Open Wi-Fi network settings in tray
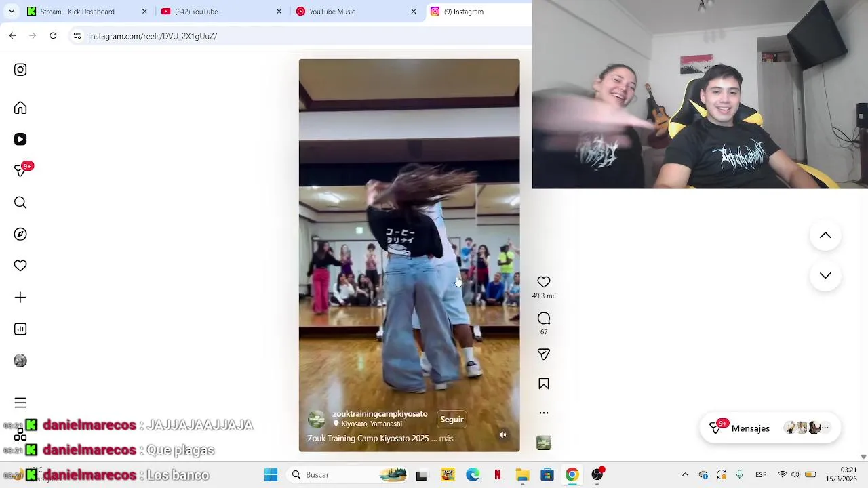This screenshot has width=868, height=488. point(783,475)
